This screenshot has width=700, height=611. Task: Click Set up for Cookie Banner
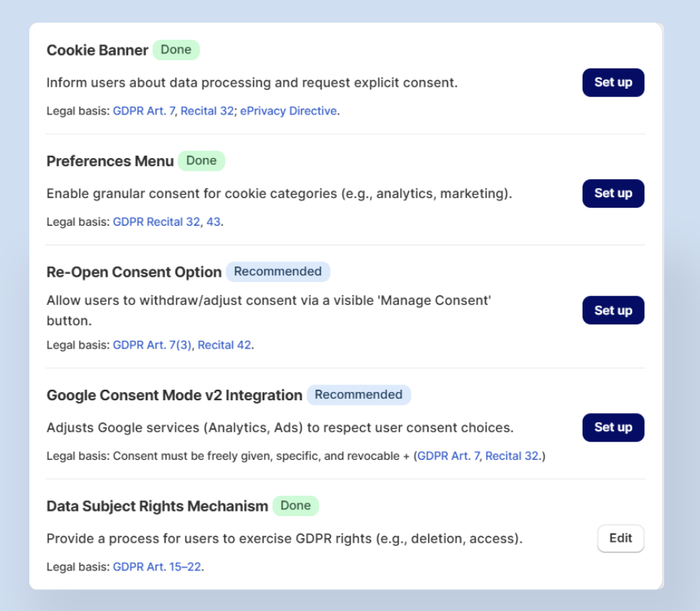pyautogui.click(x=613, y=82)
